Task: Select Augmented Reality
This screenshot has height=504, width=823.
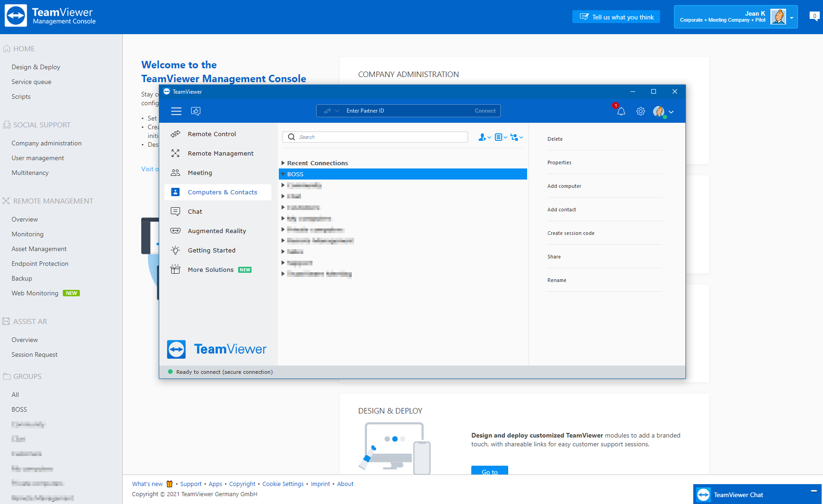Action: click(x=217, y=231)
